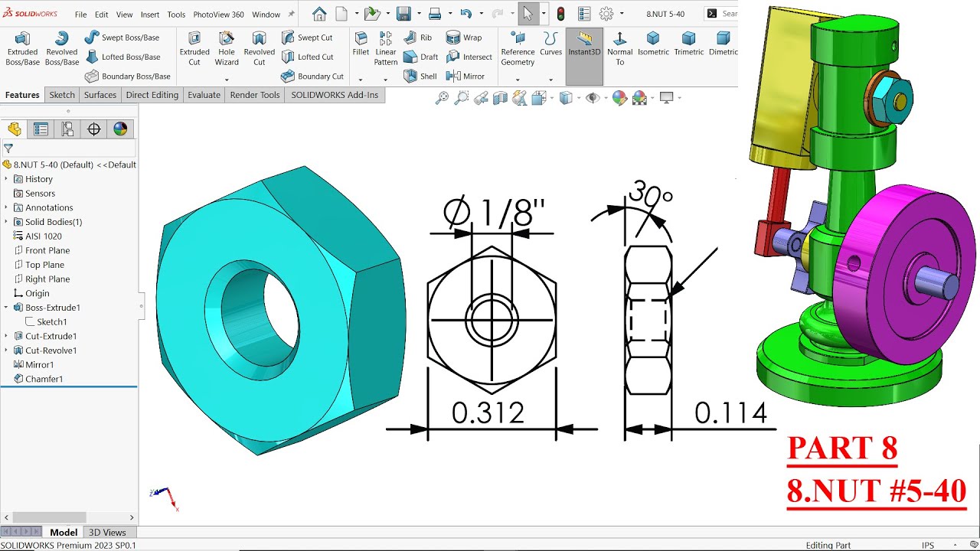Screen dimensions: 980x551
Task: Click the Lofted Cut tool
Action: [x=307, y=57]
